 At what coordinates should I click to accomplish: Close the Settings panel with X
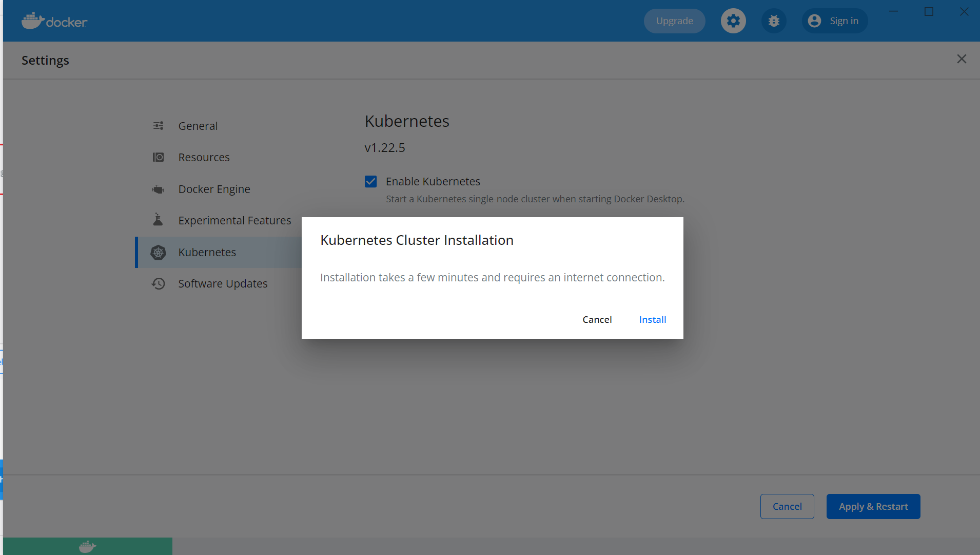click(962, 60)
